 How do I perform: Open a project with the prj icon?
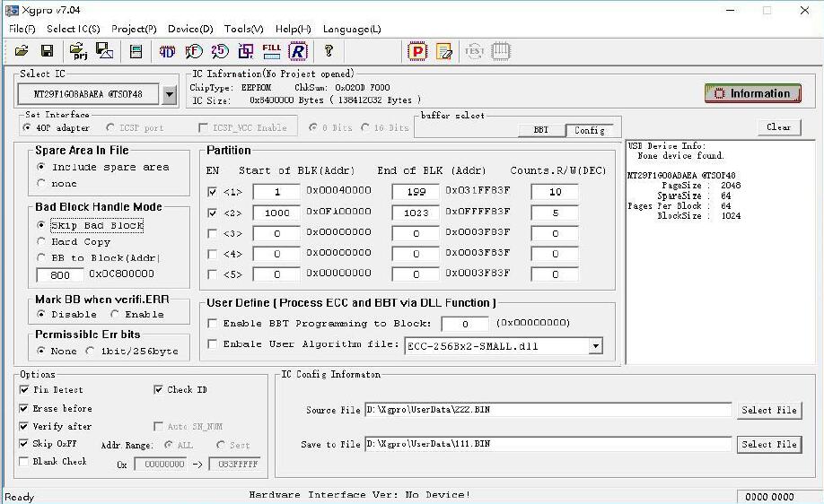[x=78, y=51]
